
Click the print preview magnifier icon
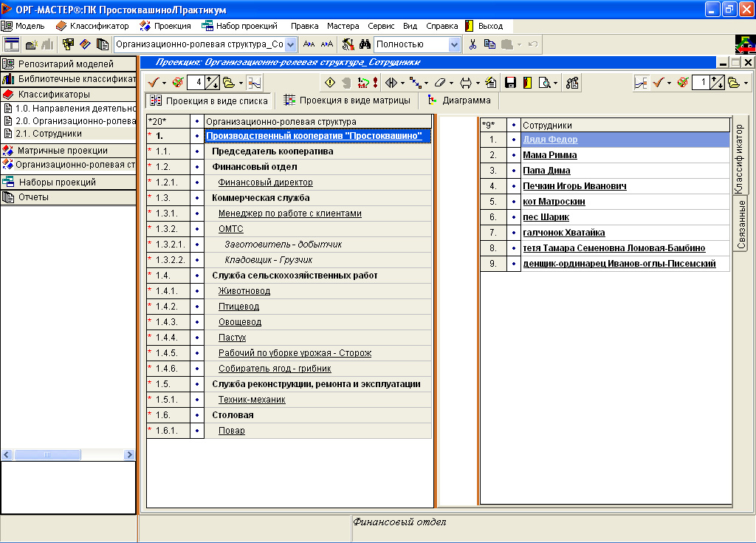[545, 83]
